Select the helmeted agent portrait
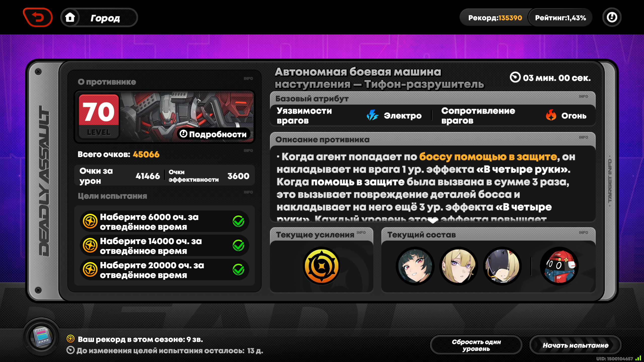 pos(502,266)
